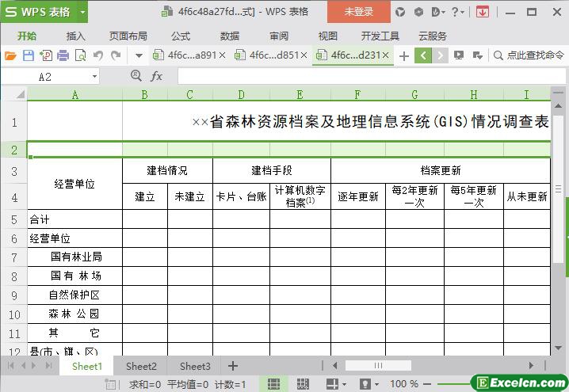
Task: Close the 4f6c...d231 document tab
Action: (x=385, y=55)
